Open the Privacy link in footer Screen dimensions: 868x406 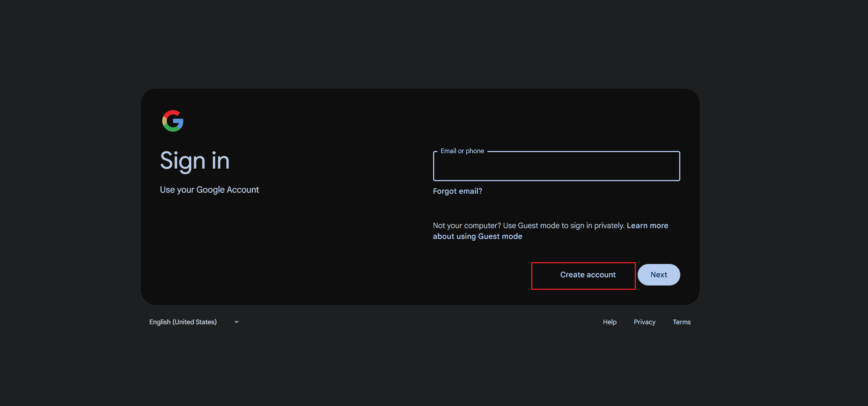[644, 322]
